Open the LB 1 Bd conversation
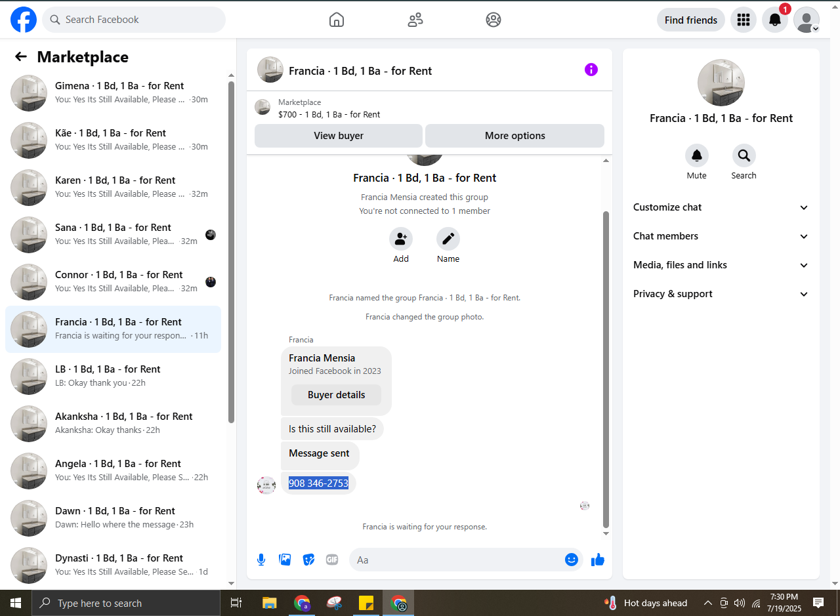Viewport: 840px width, 616px height. (113, 377)
